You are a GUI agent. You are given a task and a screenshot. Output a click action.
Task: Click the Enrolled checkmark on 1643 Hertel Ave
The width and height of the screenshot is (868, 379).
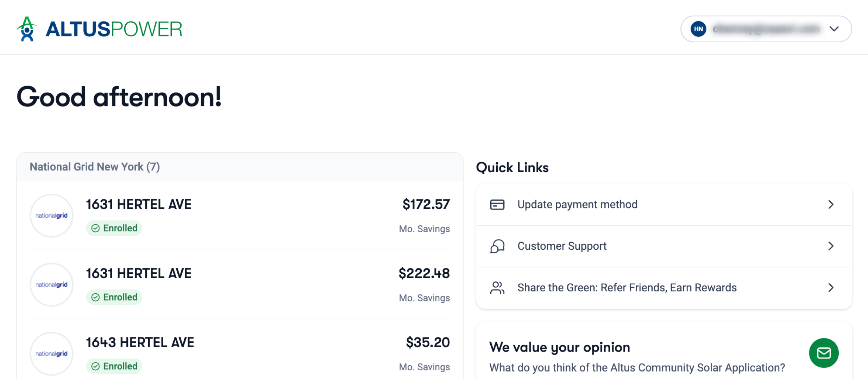(x=96, y=366)
